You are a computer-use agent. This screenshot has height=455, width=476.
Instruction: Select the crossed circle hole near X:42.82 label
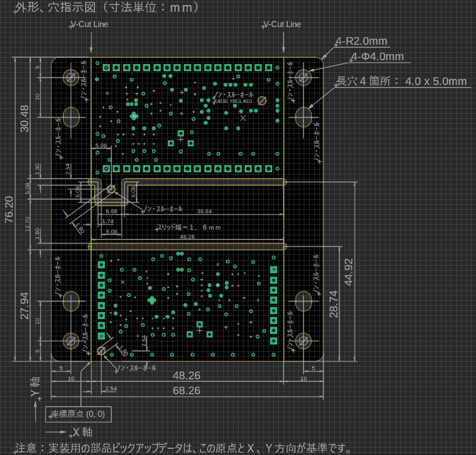click(262, 100)
